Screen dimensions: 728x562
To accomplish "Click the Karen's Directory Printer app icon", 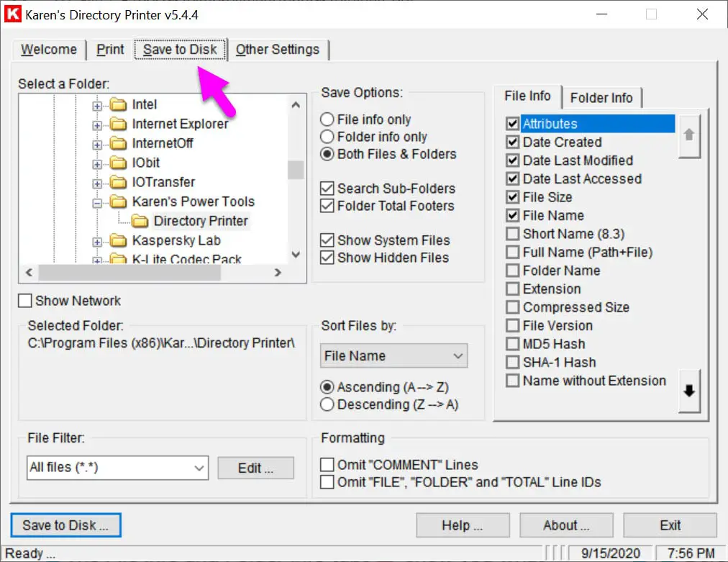I will coord(12,14).
